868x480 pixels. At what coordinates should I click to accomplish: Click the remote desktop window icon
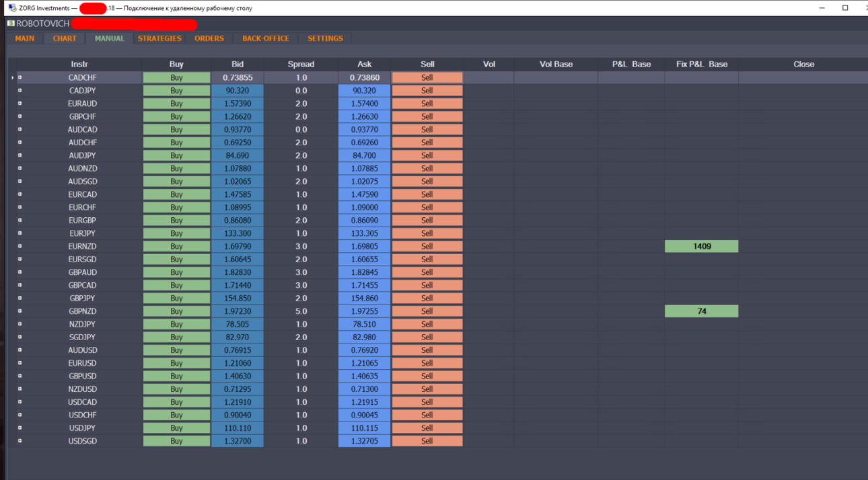(11, 8)
